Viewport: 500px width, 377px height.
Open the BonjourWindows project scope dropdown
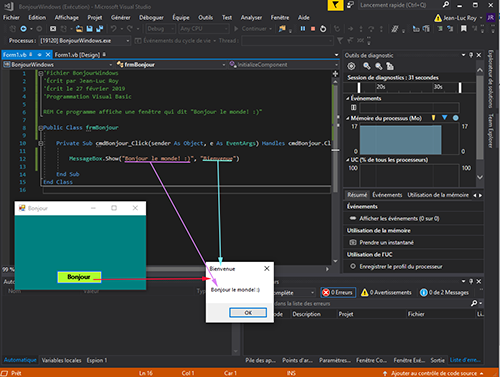pyautogui.click(x=58, y=65)
